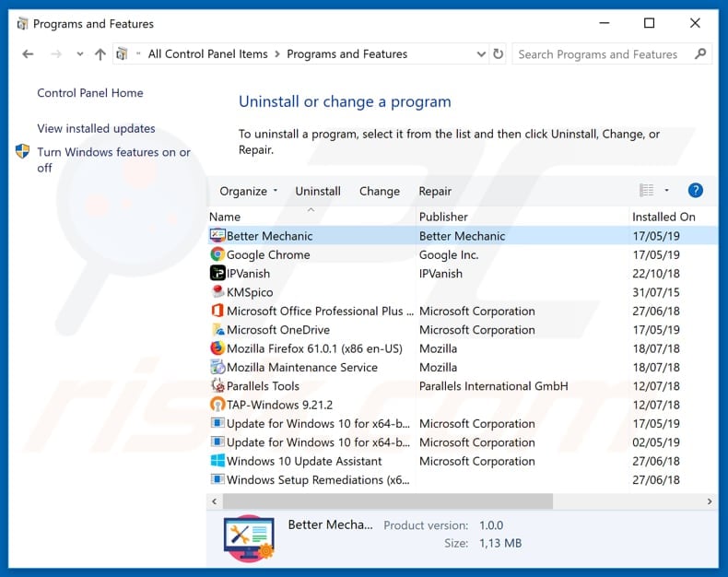This screenshot has width=728, height=577.
Task: Click icon of Update for Windows dated 02/05/19
Action: click(217, 442)
